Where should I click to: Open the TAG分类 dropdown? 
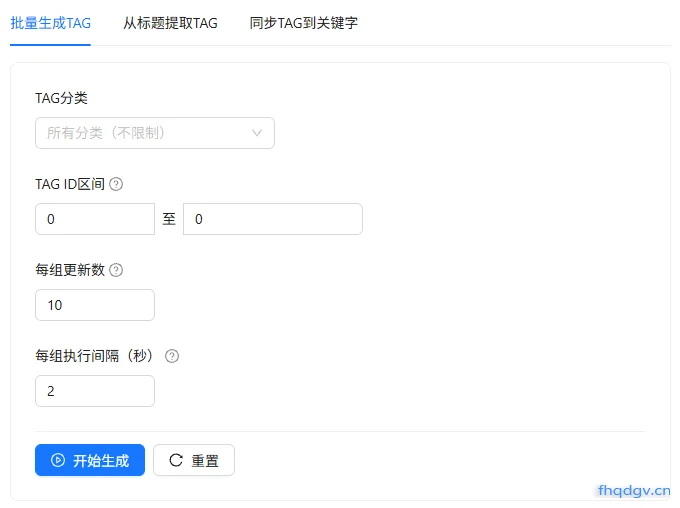coord(155,133)
